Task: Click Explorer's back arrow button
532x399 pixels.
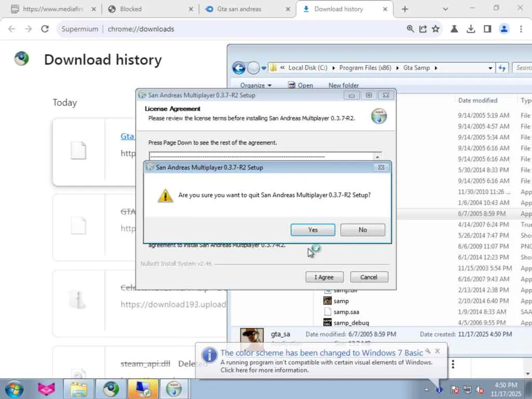Action: pos(239,68)
